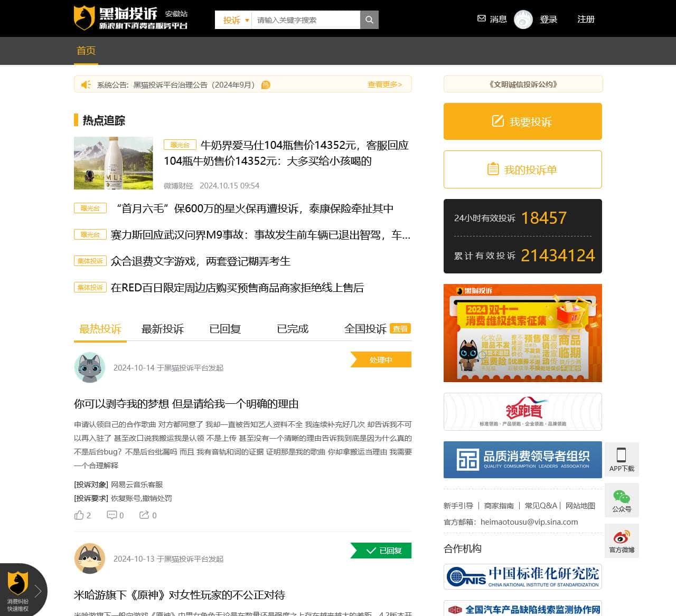Image resolution: width=676 pixels, height=616 pixels.
Task: Click the APP下载 phone icon
Action: tap(622, 454)
